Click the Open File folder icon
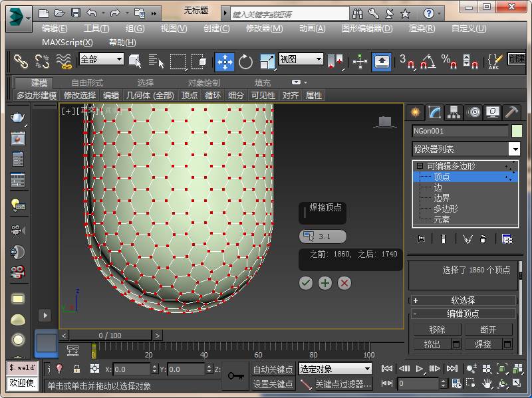The image size is (532, 398). click(60, 13)
